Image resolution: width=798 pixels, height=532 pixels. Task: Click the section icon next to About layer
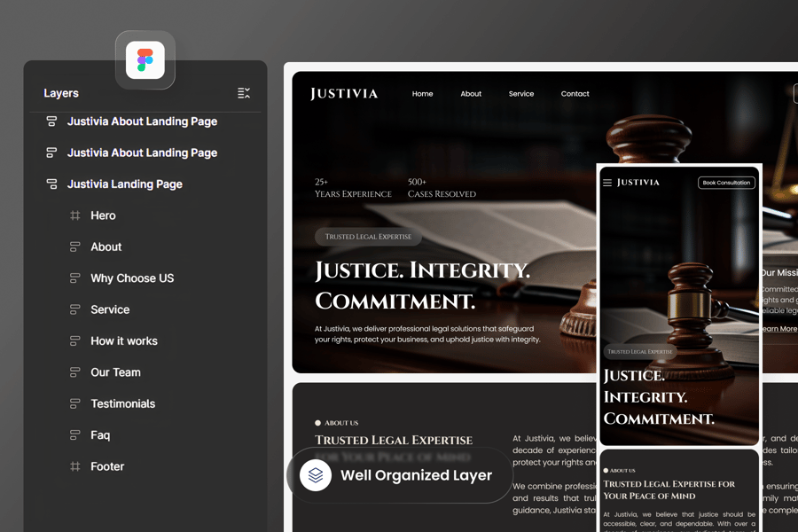pos(75,247)
